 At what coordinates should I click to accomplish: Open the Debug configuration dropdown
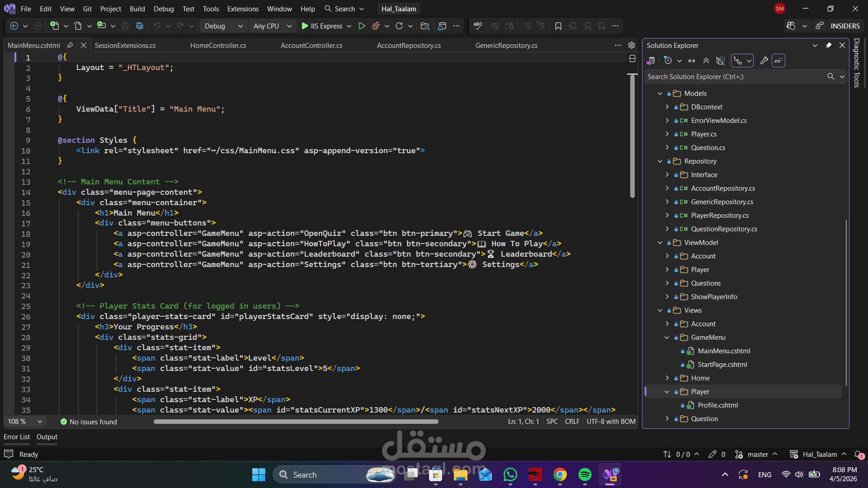point(223,26)
